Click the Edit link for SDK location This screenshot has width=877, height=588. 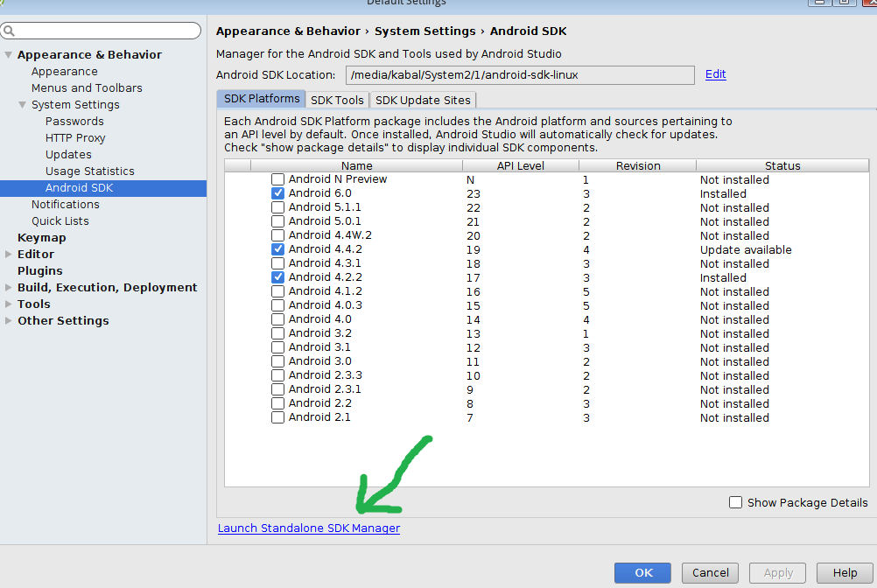(715, 74)
